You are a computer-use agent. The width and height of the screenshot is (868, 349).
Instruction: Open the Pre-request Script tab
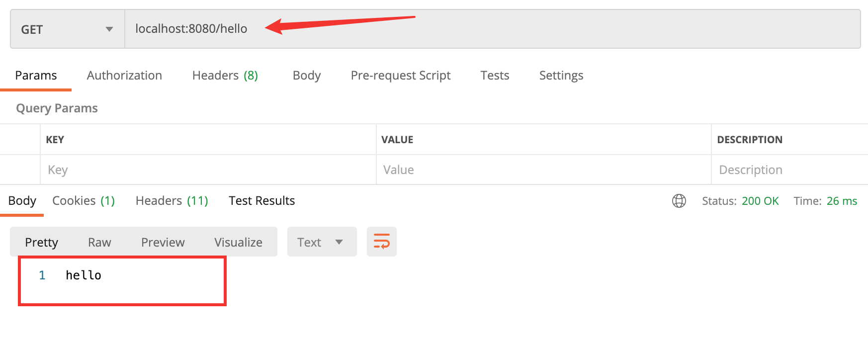[x=400, y=76]
